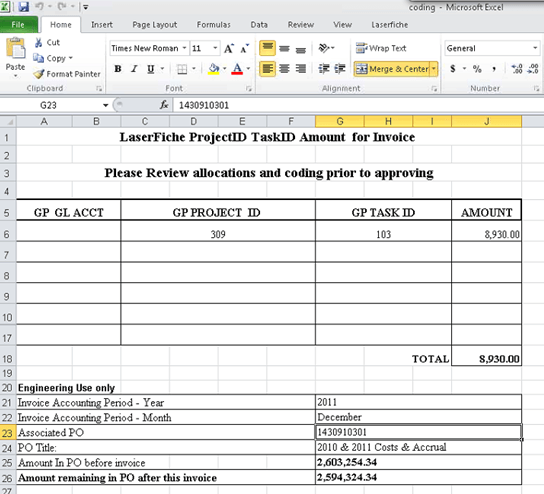Toggle Align Text Right
This screenshot has width=544, height=494.
coord(300,69)
